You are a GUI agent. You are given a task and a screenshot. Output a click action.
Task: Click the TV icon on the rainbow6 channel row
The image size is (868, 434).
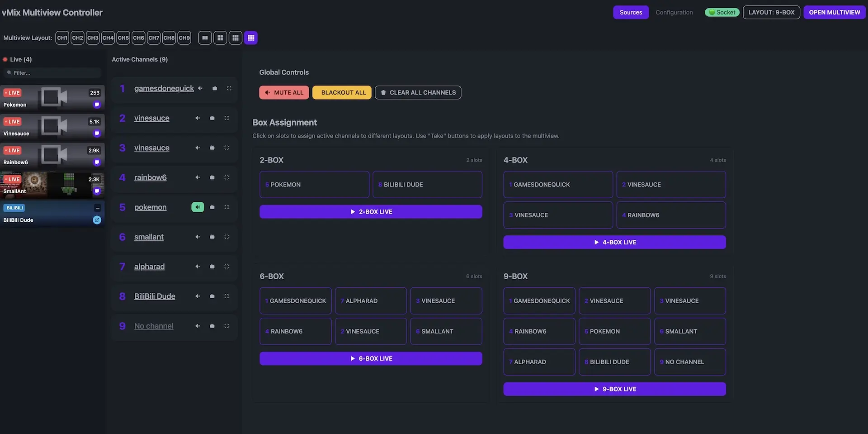[212, 178]
